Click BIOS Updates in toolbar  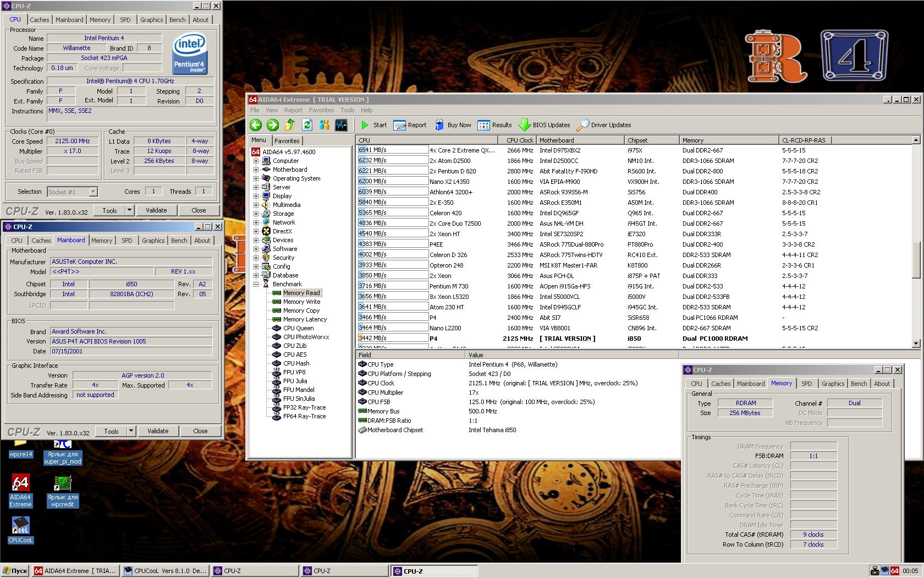click(x=544, y=125)
